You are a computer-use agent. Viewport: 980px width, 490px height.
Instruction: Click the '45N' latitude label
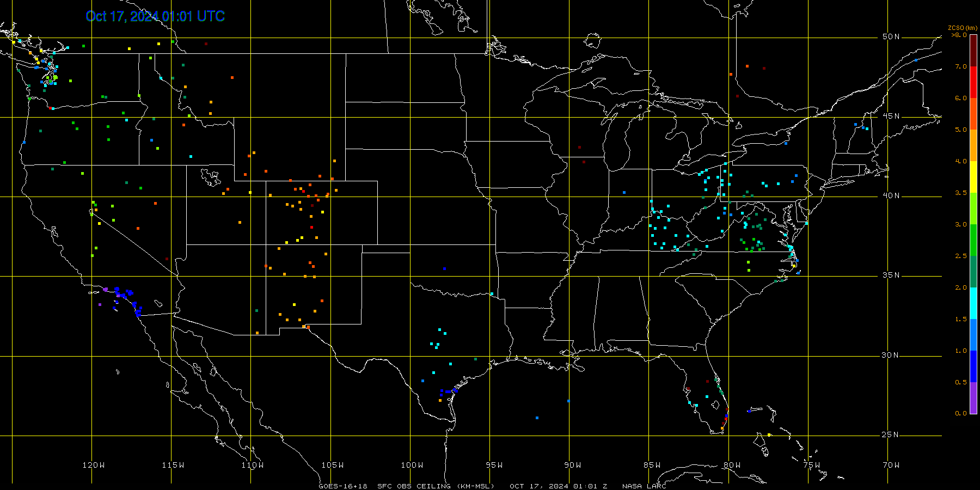[891, 117]
